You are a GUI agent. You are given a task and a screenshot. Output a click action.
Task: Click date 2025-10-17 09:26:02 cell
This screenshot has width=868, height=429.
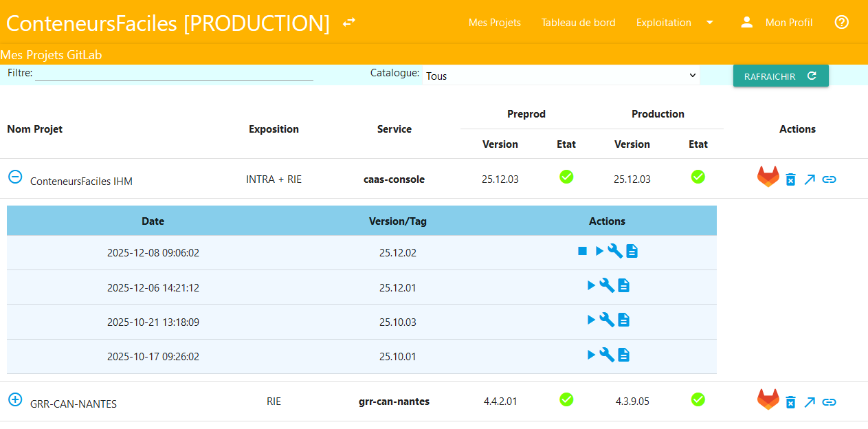coord(153,357)
